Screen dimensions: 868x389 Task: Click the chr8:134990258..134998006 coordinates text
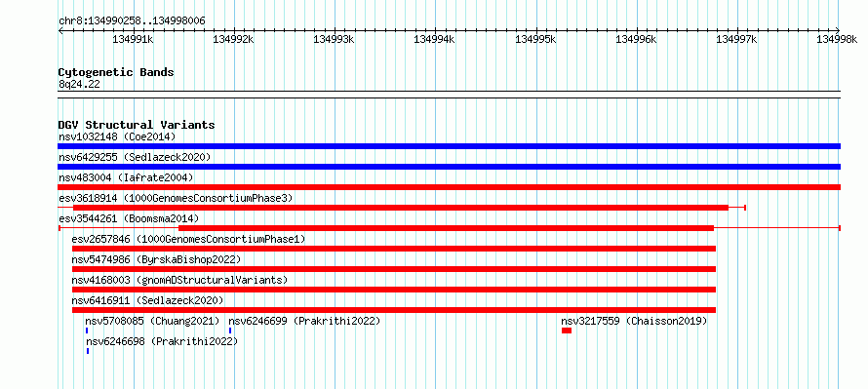tap(132, 21)
